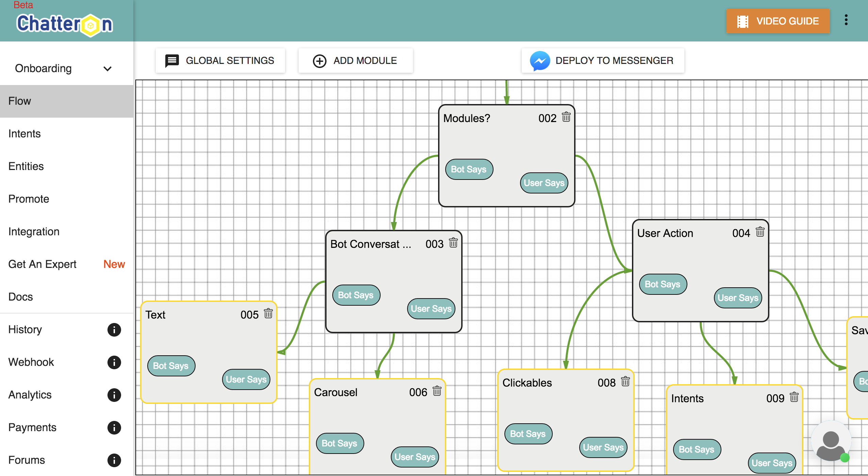Open GLOBAL SETTINGS
This screenshot has width=868, height=476.
[220, 61]
